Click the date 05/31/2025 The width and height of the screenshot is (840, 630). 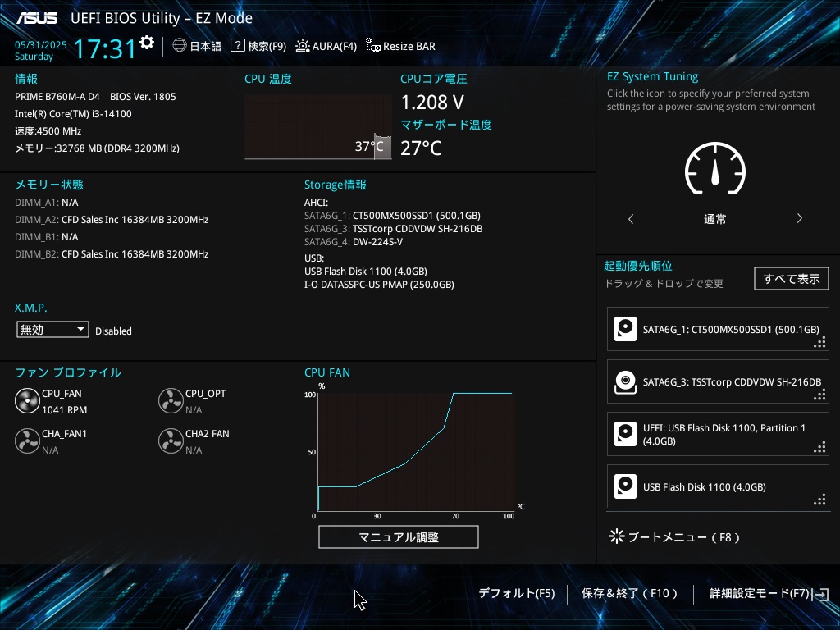point(41,45)
